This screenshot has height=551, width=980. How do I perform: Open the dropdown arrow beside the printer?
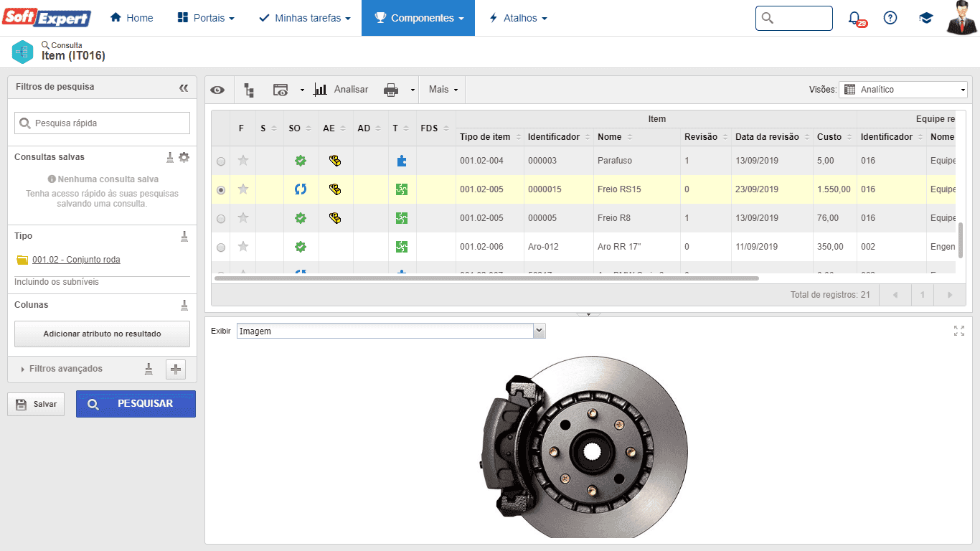point(413,90)
